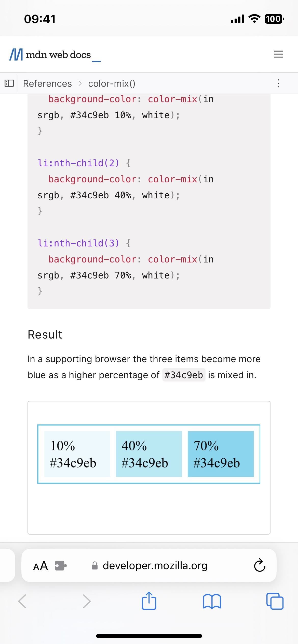Open Safari AA reader text options

click(x=40, y=566)
